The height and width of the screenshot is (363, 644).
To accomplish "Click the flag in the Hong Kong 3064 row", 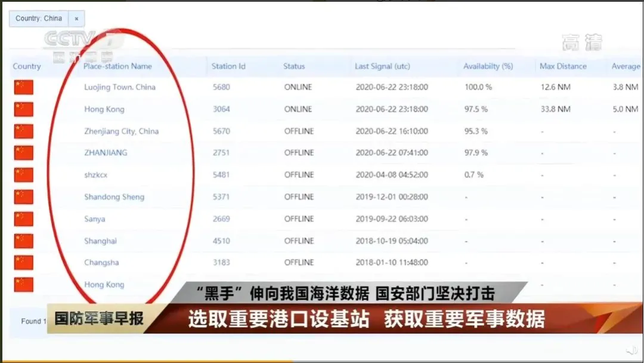I will click(x=24, y=110).
